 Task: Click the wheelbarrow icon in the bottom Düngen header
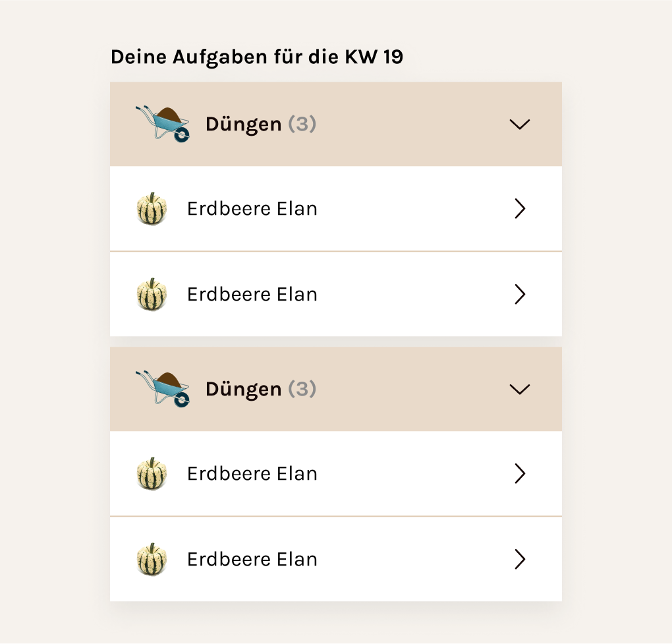(x=163, y=388)
